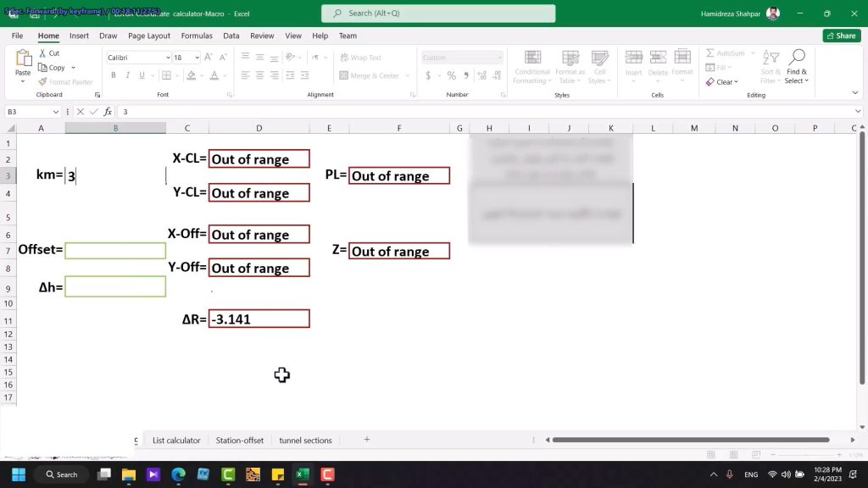Select the Cut icon in Clipboard group
This screenshot has width=868, height=488.
pyautogui.click(x=43, y=53)
